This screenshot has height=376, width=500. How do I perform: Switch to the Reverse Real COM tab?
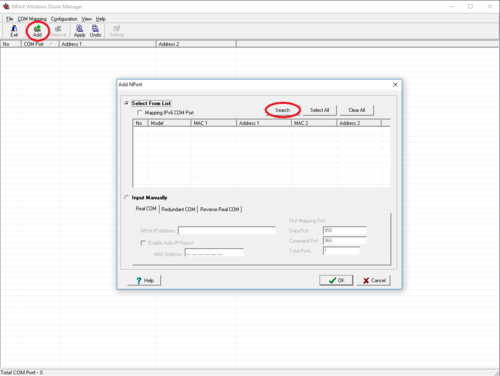pos(220,209)
